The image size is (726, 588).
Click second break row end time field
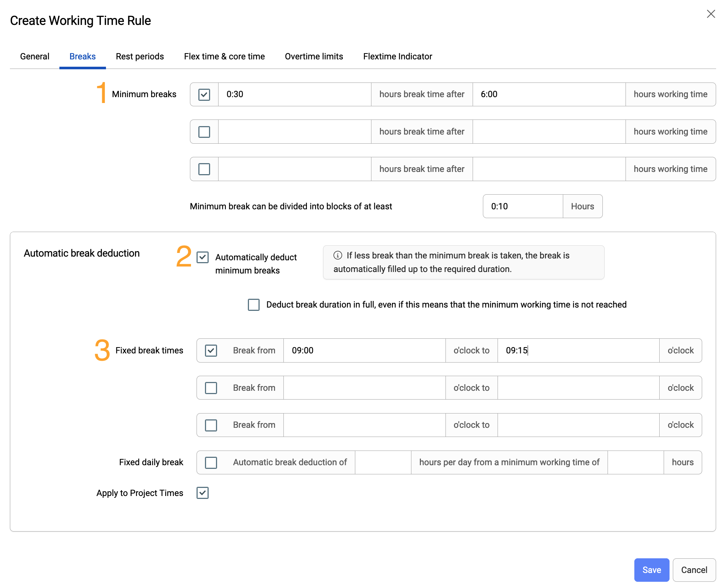(x=578, y=388)
